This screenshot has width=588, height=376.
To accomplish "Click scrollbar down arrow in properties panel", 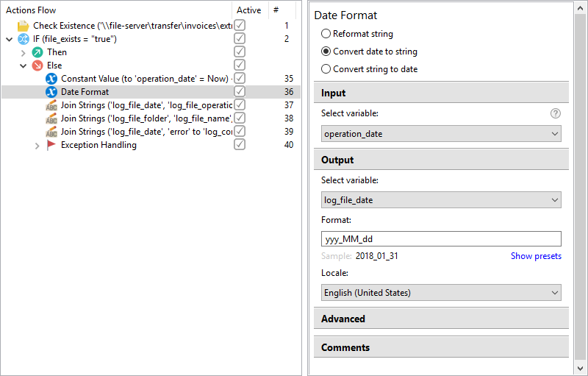I will pos(580,368).
